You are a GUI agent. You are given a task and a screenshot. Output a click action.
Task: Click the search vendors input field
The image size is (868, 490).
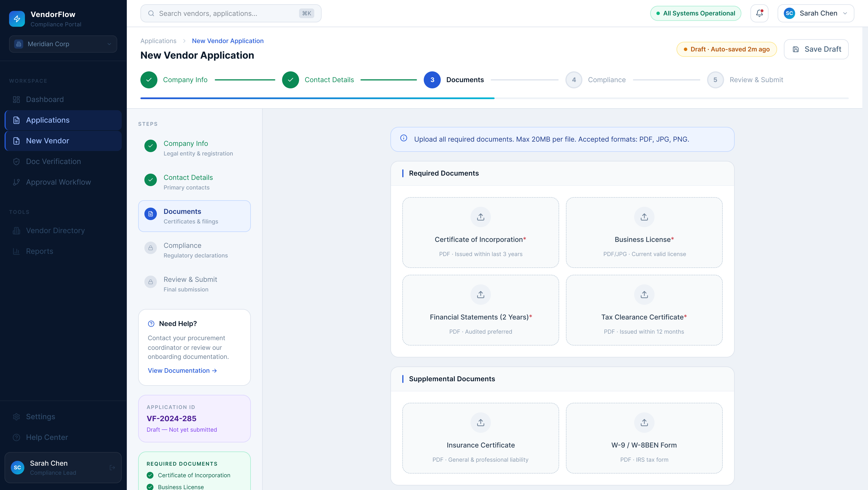[231, 14]
